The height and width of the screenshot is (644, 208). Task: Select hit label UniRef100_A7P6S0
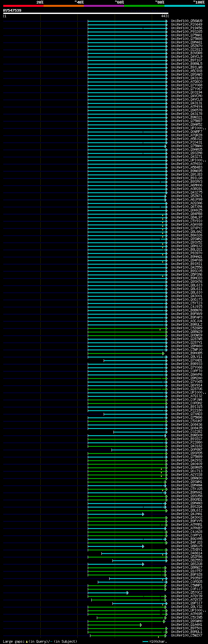tap(187, 164)
